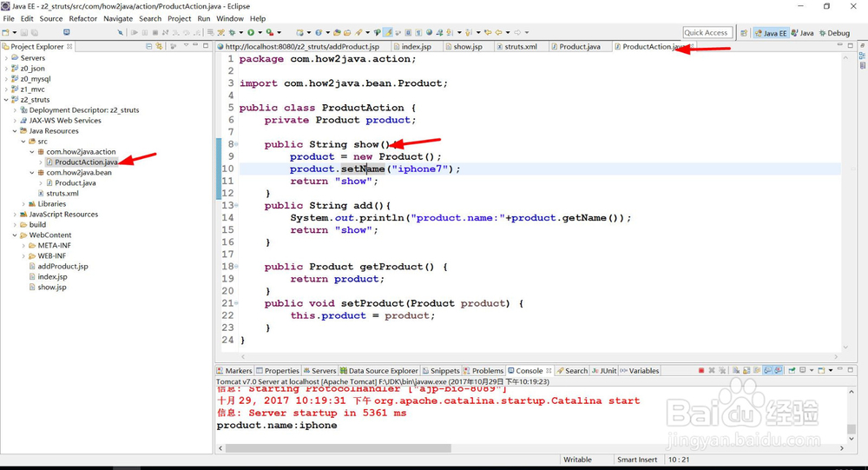Viewport: 868px width, 470px height.
Task: Switch to the Product.java editor tab
Action: click(575, 47)
